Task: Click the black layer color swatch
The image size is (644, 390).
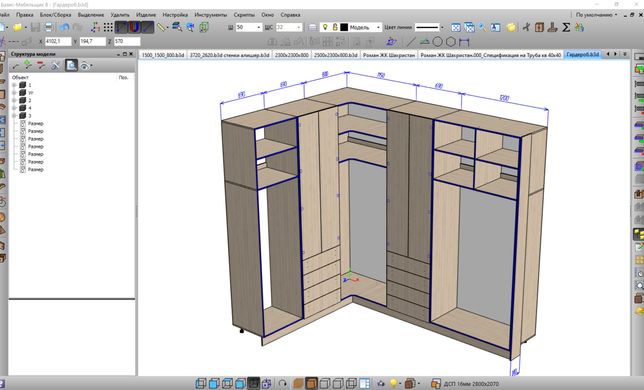Action: (x=344, y=27)
